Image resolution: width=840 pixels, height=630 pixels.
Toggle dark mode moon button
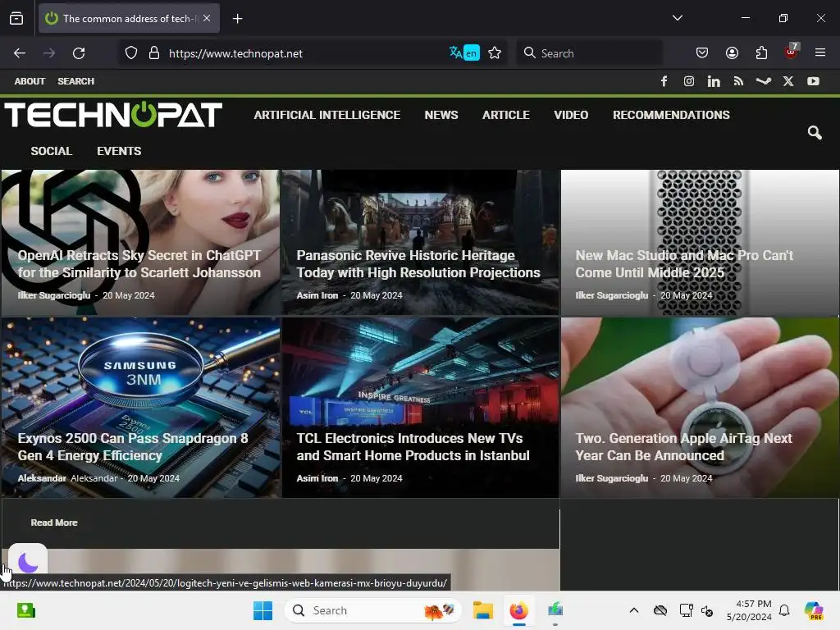(x=28, y=563)
